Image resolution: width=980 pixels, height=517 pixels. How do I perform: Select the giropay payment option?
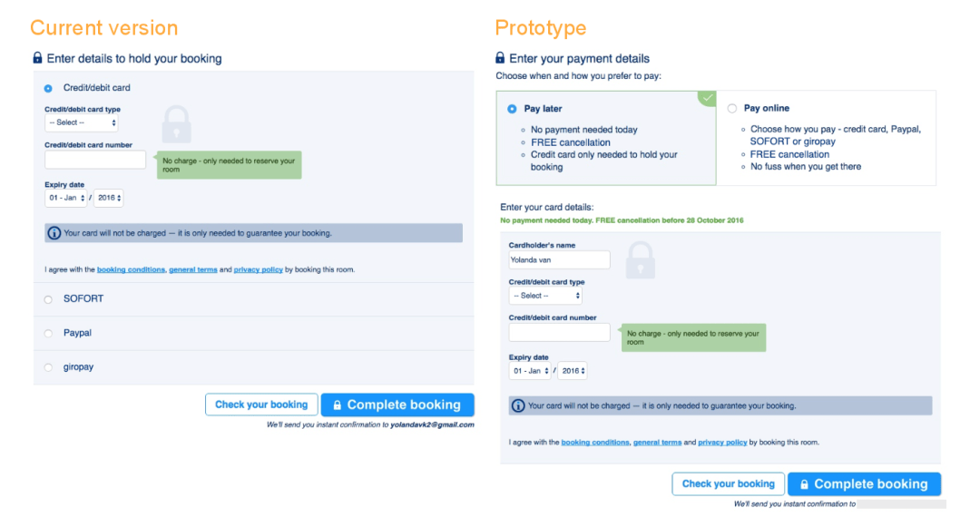tap(48, 367)
